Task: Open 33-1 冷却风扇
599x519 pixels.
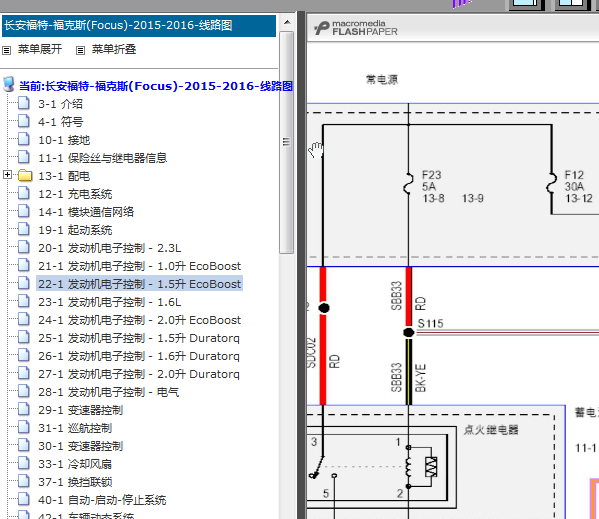Action: click(75, 464)
